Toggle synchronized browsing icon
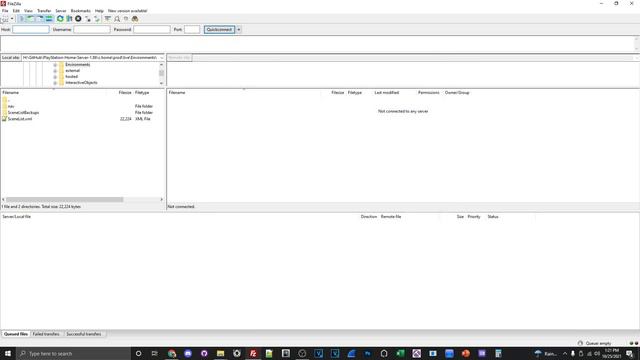The height and width of the screenshot is (360, 640). click(126, 19)
